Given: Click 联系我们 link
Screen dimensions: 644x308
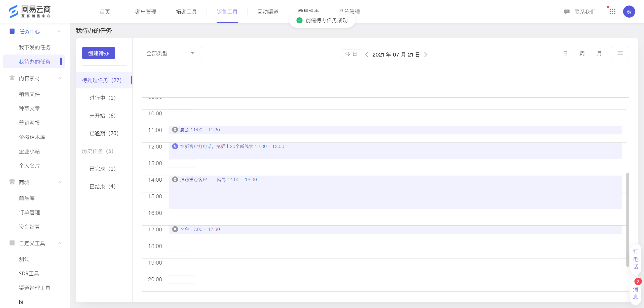Looking at the screenshot, I should [x=585, y=12].
